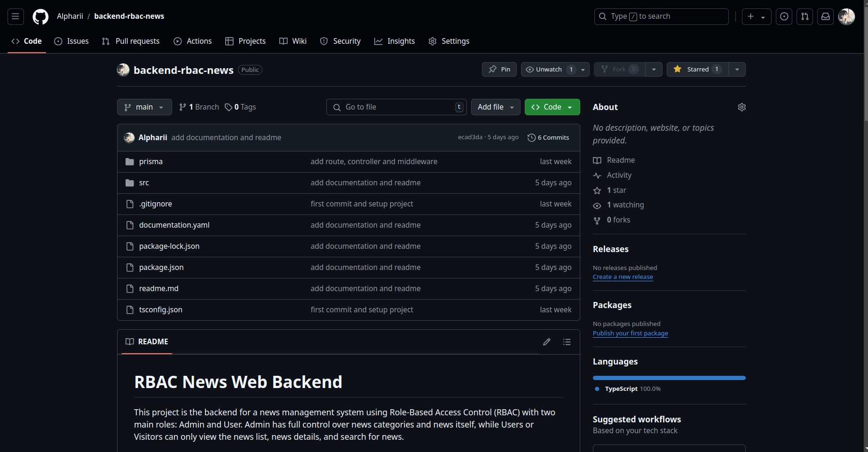Expand the star lists dropdown arrow
The height and width of the screenshot is (452, 868).
click(737, 70)
